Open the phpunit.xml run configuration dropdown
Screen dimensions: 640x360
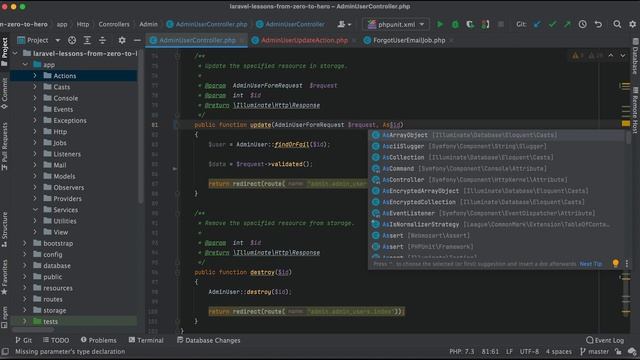tap(396, 24)
